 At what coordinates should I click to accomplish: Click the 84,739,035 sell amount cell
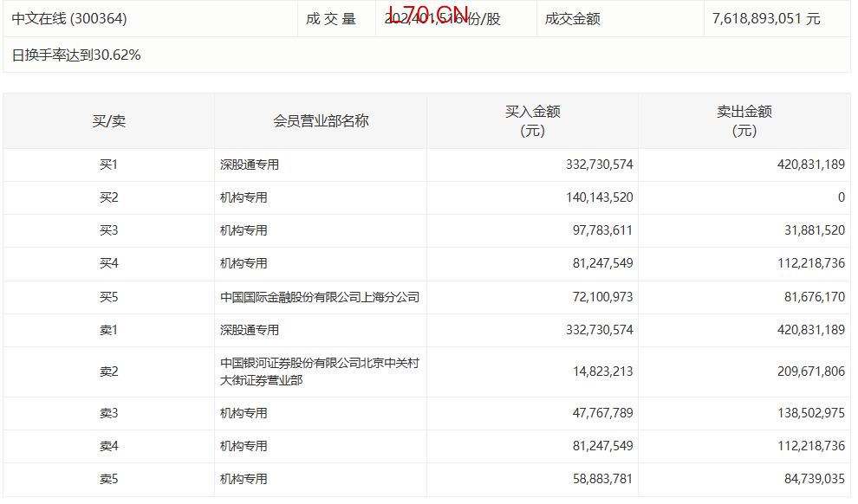point(809,479)
